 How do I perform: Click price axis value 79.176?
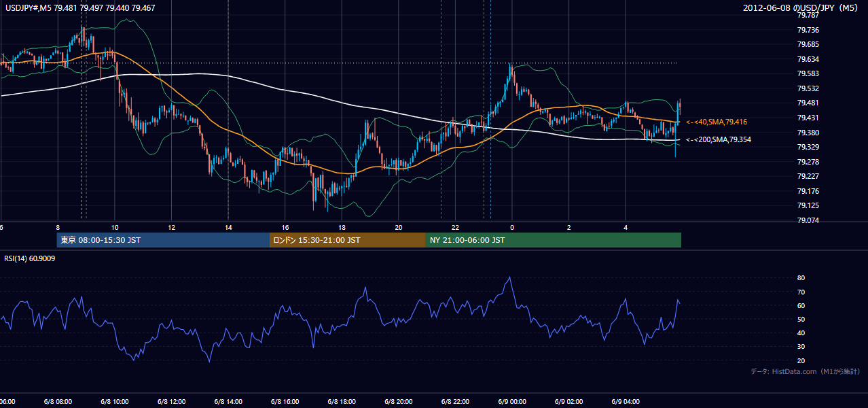[x=808, y=191]
